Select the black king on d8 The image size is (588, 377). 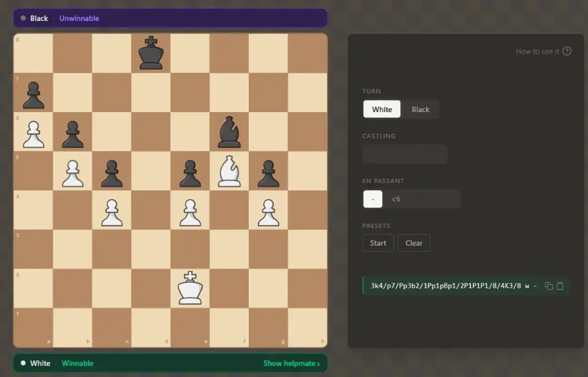point(151,53)
